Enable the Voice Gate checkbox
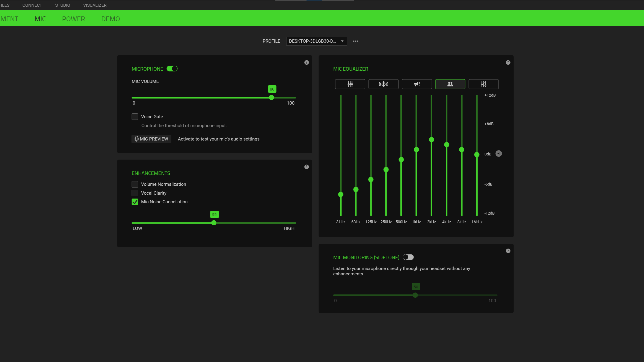 (135, 117)
